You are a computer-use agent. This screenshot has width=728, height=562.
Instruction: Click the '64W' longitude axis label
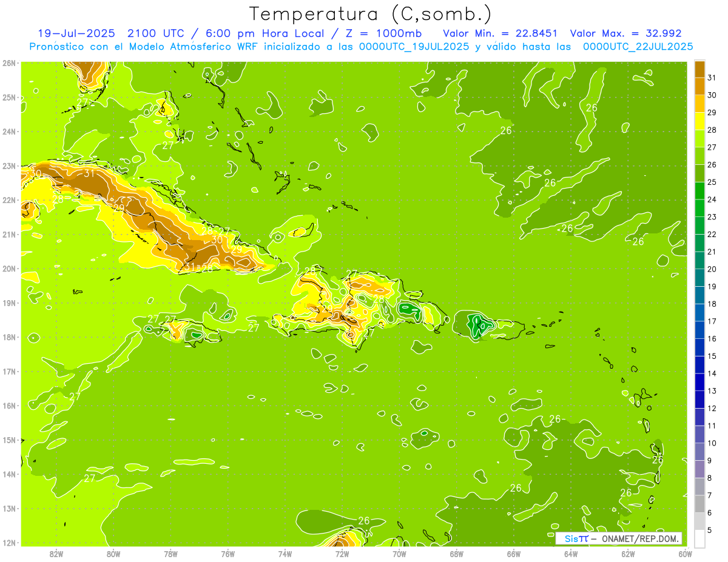pos(571,554)
